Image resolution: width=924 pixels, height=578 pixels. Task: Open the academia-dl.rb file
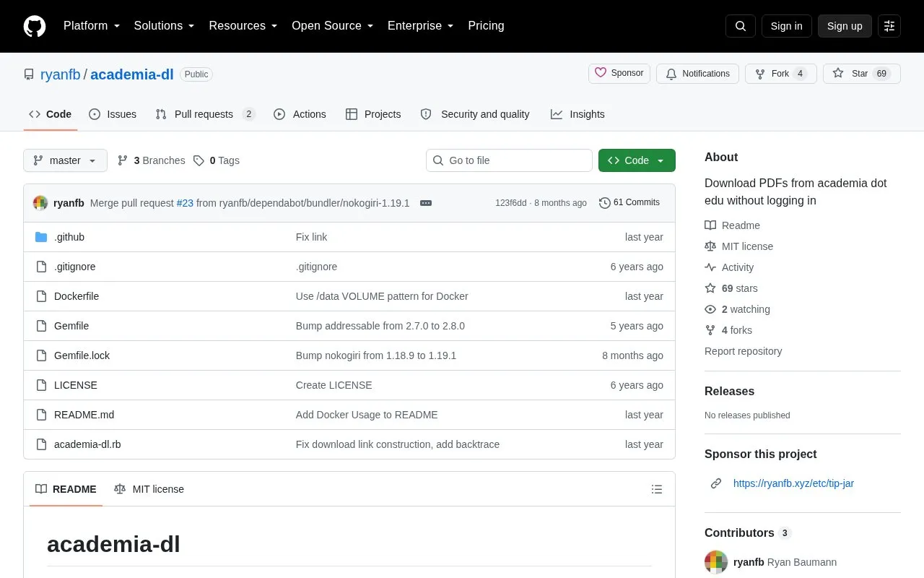tap(87, 444)
